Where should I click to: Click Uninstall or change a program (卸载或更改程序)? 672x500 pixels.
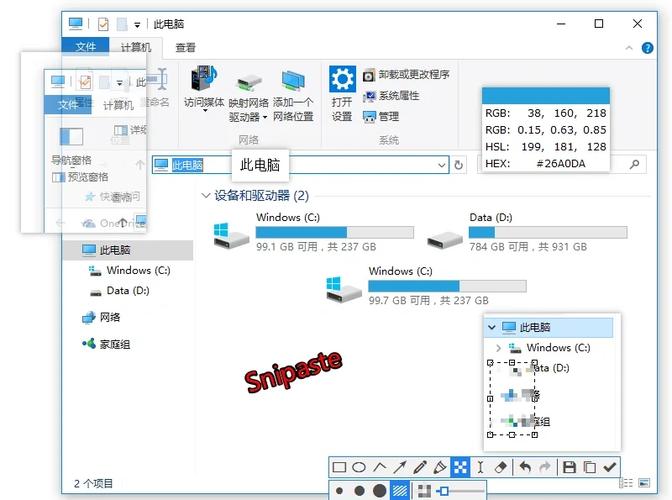point(406,75)
